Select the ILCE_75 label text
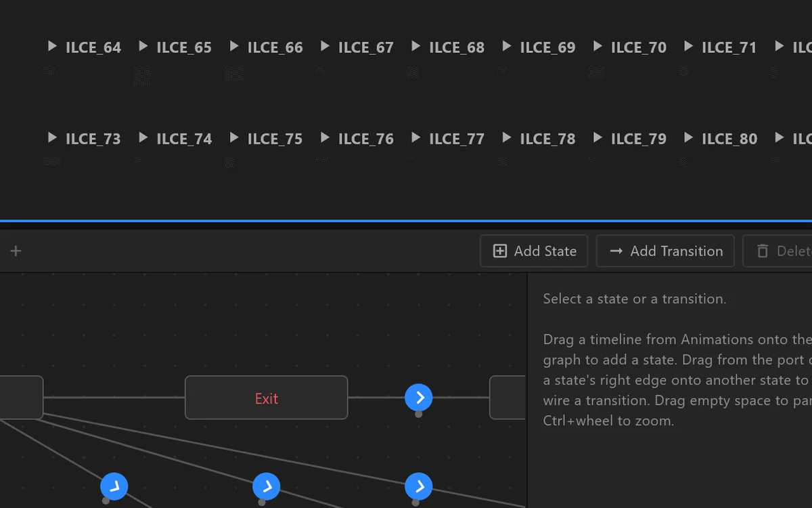 [275, 139]
